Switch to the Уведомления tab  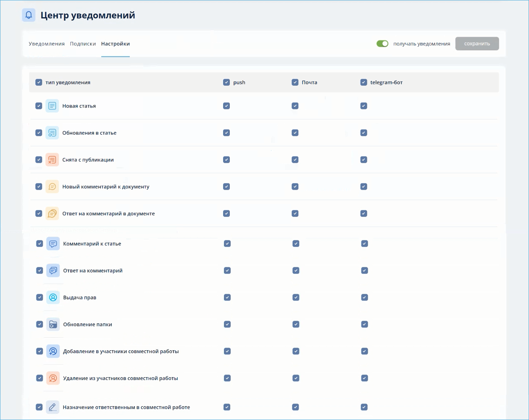[46, 43]
